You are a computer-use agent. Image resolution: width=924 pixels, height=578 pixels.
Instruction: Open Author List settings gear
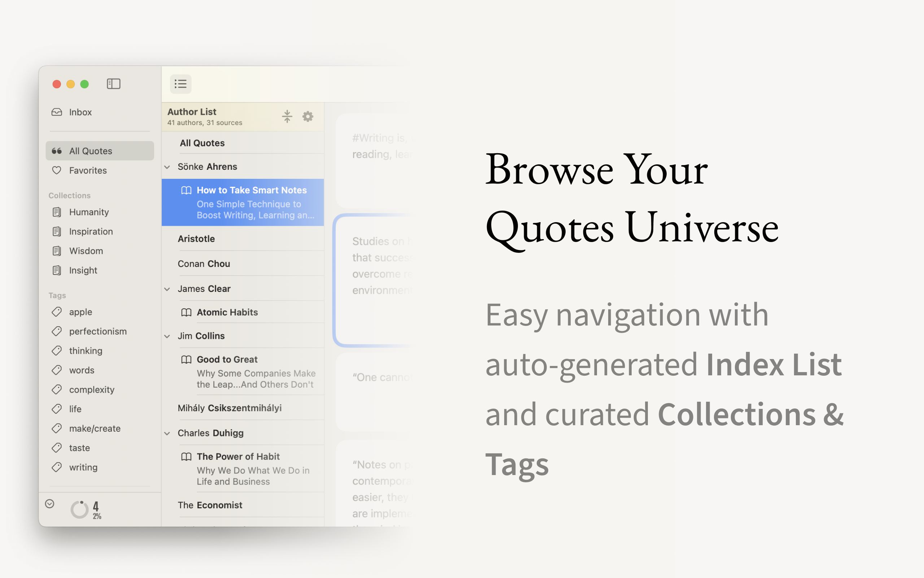click(308, 116)
